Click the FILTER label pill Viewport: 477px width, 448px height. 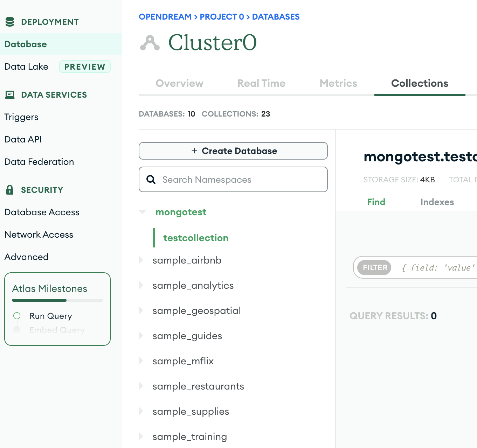pos(374,268)
